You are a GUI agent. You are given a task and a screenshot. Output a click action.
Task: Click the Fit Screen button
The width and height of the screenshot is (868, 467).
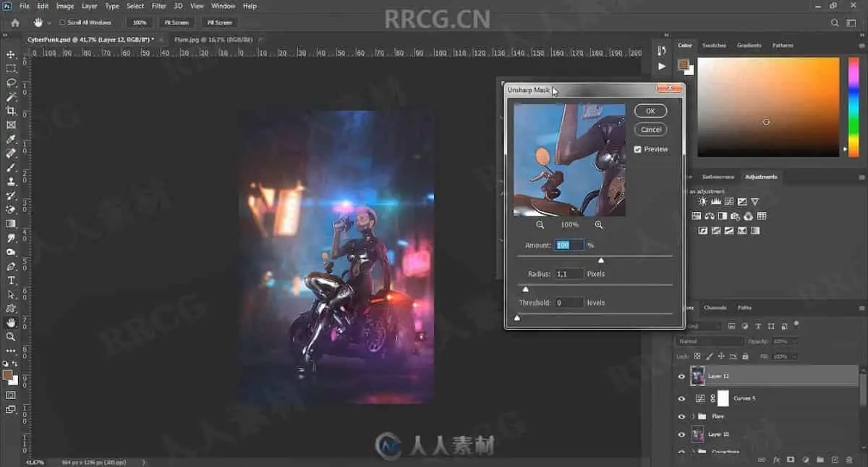[176, 22]
